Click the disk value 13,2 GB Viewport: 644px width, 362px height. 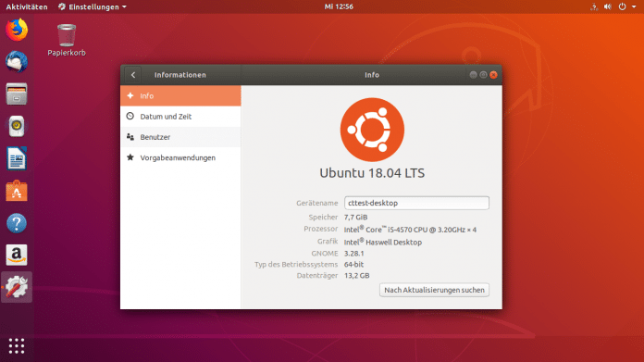pyautogui.click(x=356, y=275)
